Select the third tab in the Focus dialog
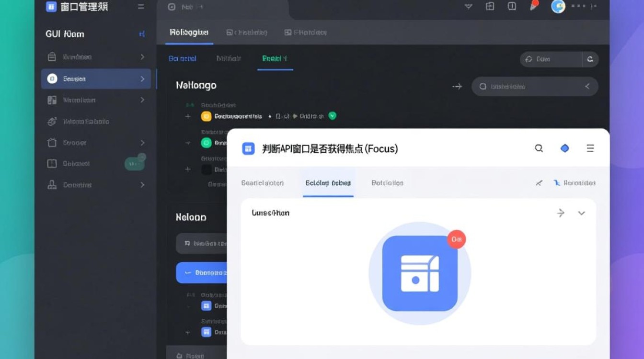 click(x=387, y=183)
